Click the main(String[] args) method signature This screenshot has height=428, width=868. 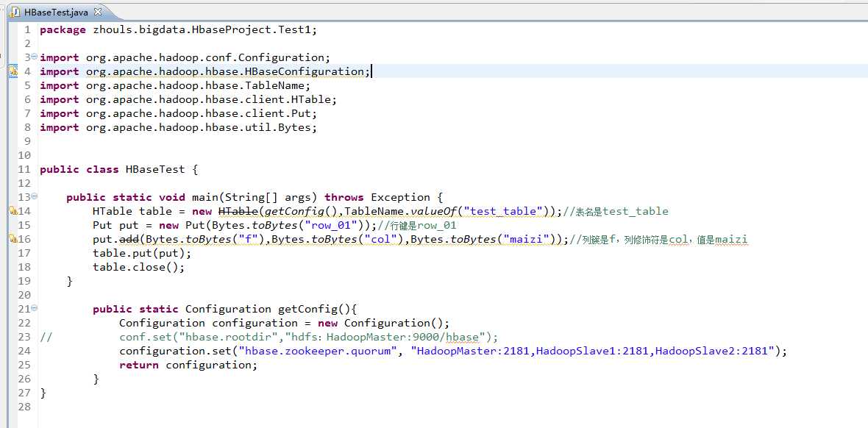pyautogui.click(x=255, y=197)
